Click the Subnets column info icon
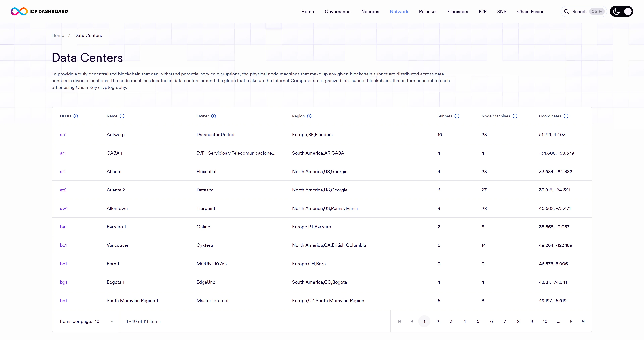Image resolution: width=644 pixels, height=340 pixels. pos(457,116)
